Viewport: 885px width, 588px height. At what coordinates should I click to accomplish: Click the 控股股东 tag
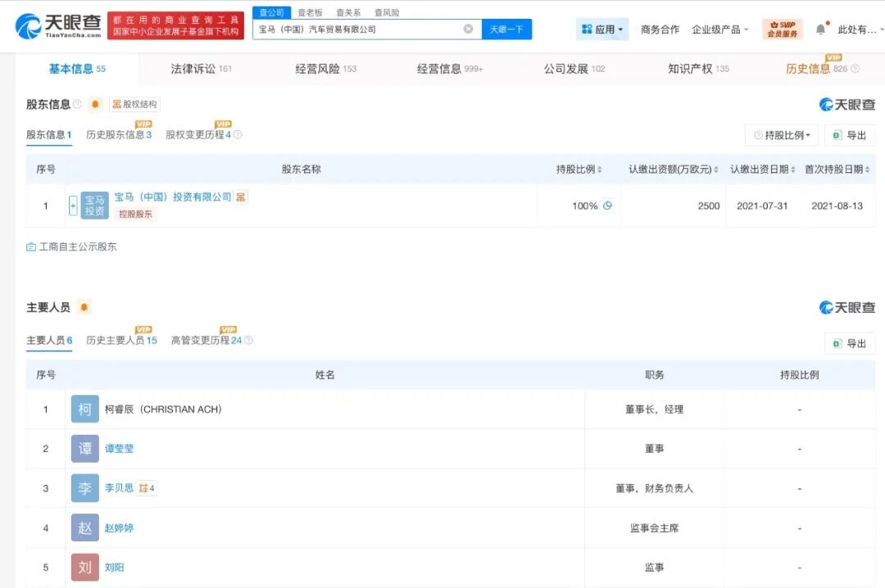pos(135,214)
